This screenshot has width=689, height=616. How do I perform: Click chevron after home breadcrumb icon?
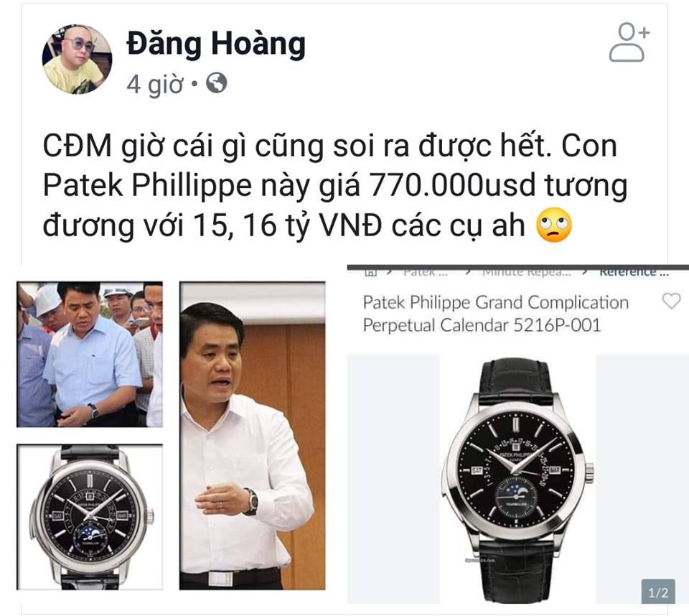point(389,272)
